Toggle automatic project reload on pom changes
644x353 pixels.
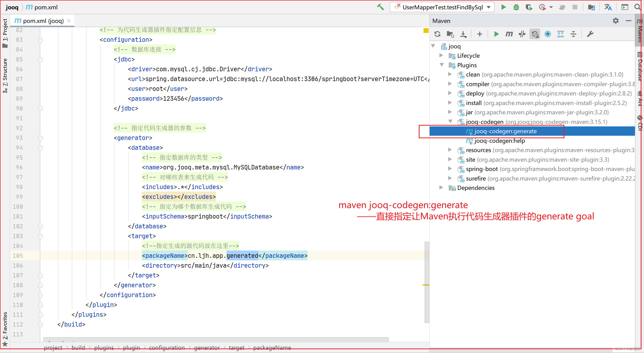click(x=535, y=34)
